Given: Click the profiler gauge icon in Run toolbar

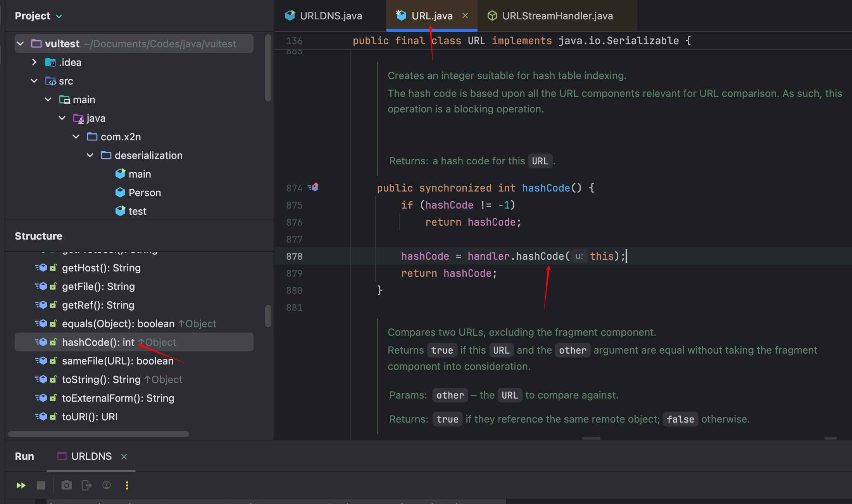Looking at the screenshot, I should [107, 485].
